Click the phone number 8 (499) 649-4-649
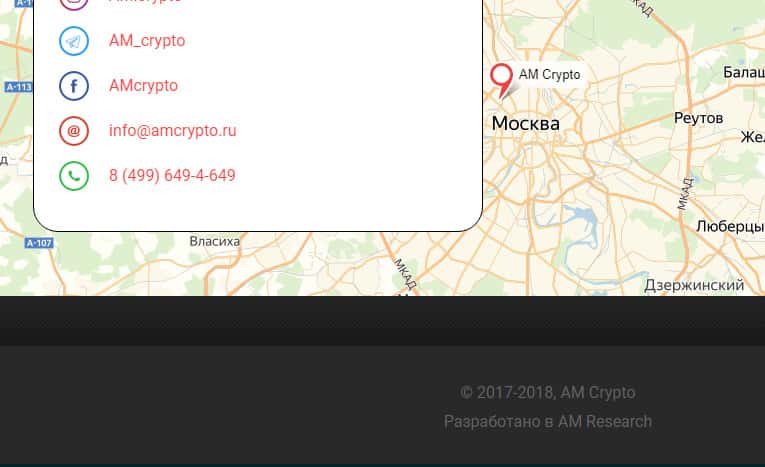The height and width of the screenshot is (467, 765). pyautogui.click(x=172, y=176)
